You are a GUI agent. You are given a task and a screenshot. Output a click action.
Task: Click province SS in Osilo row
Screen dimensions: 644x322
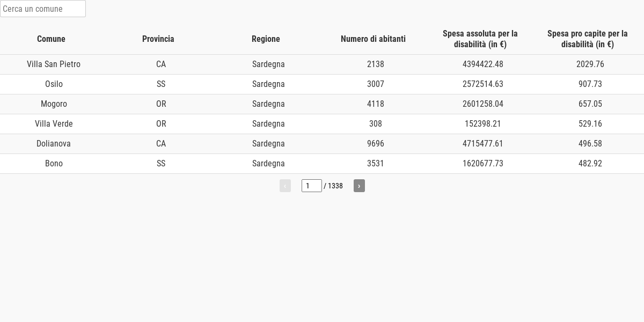click(x=161, y=84)
